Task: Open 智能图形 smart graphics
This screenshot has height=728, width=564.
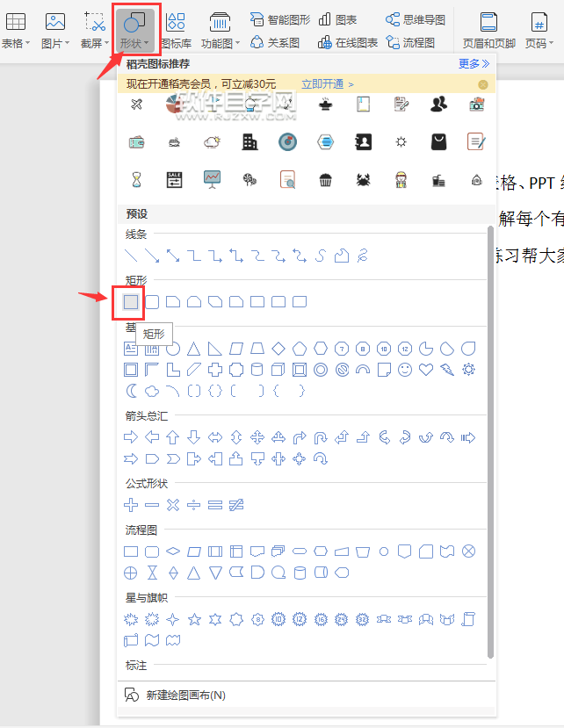Action: 280,19
